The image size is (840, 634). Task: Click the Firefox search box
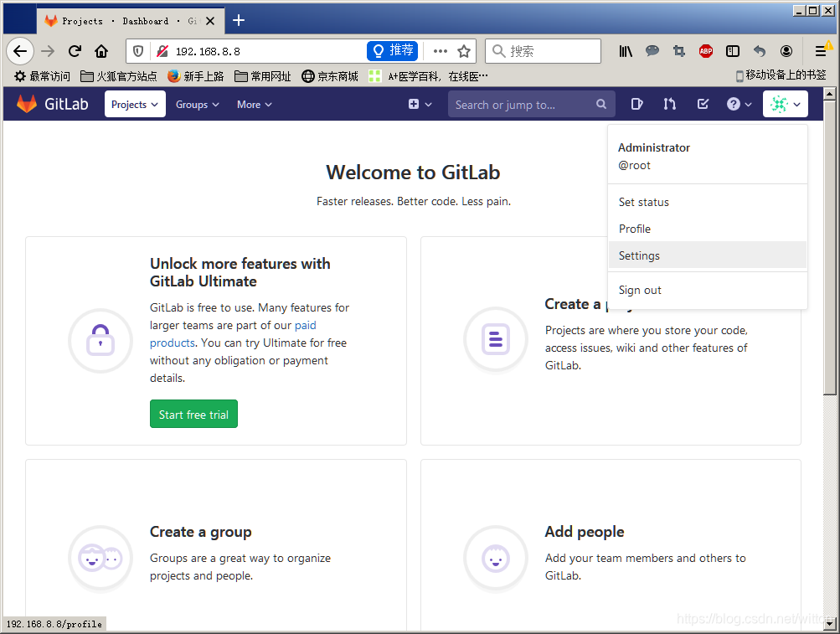click(543, 51)
